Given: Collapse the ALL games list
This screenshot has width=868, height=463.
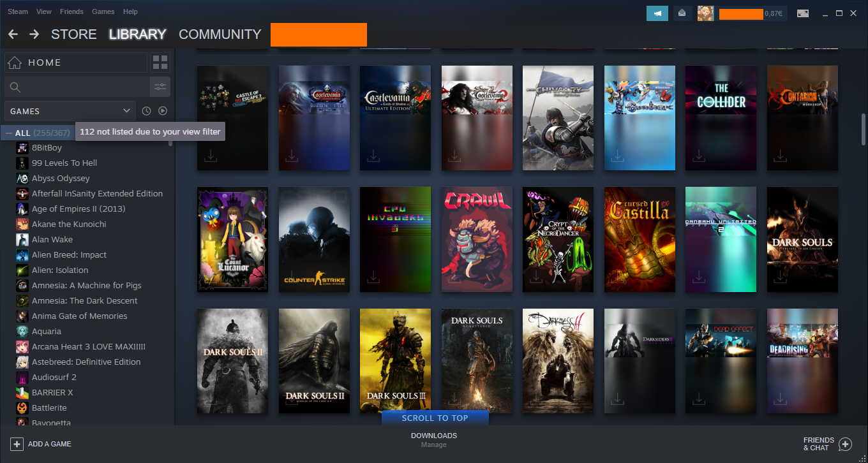Looking at the screenshot, I should 8,133.
